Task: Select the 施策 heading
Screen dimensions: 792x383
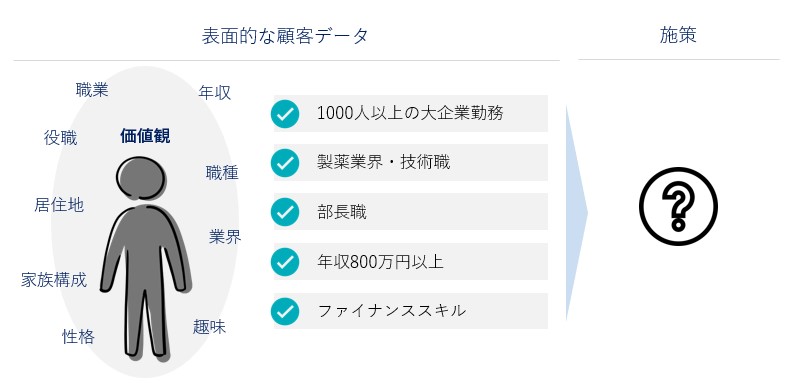Action: 678,35
